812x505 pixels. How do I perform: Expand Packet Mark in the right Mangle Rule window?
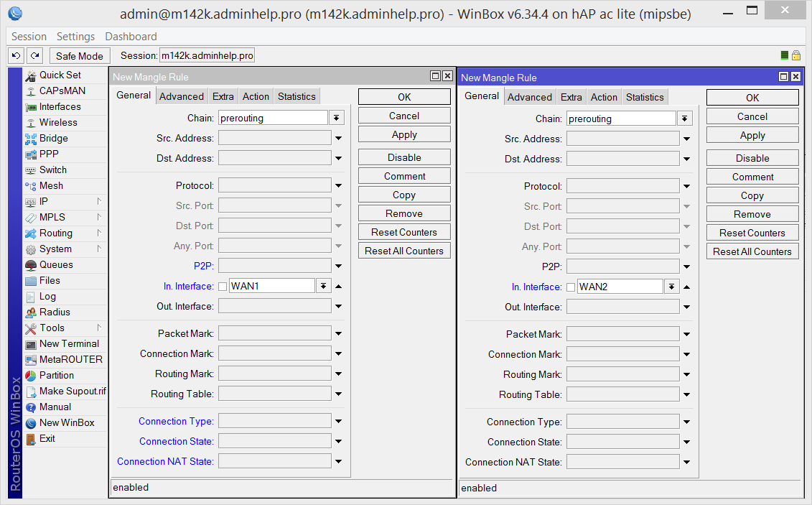point(686,335)
